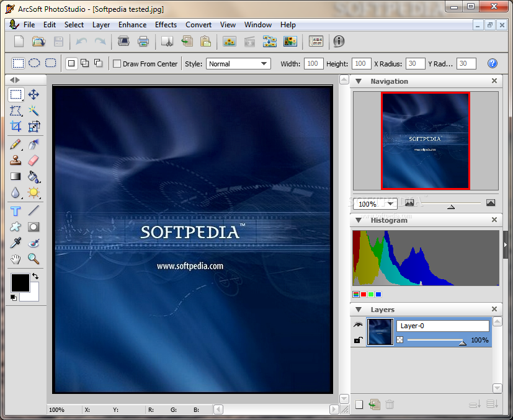Toggle visibility eye of Layer-0

point(359,325)
